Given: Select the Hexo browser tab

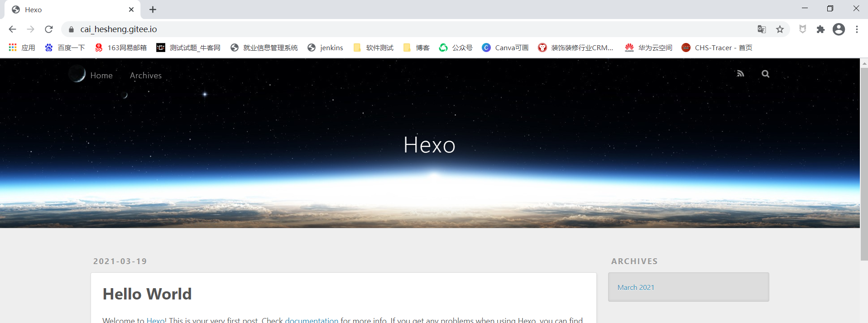Looking at the screenshot, I should pyautogui.click(x=72, y=9).
